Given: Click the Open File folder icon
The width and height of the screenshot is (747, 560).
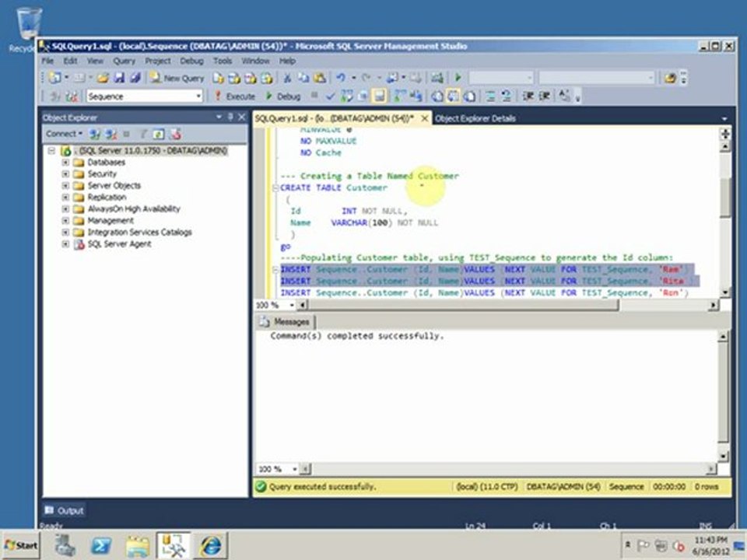Looking at the screenshot, I should click(x=103, y=78).
